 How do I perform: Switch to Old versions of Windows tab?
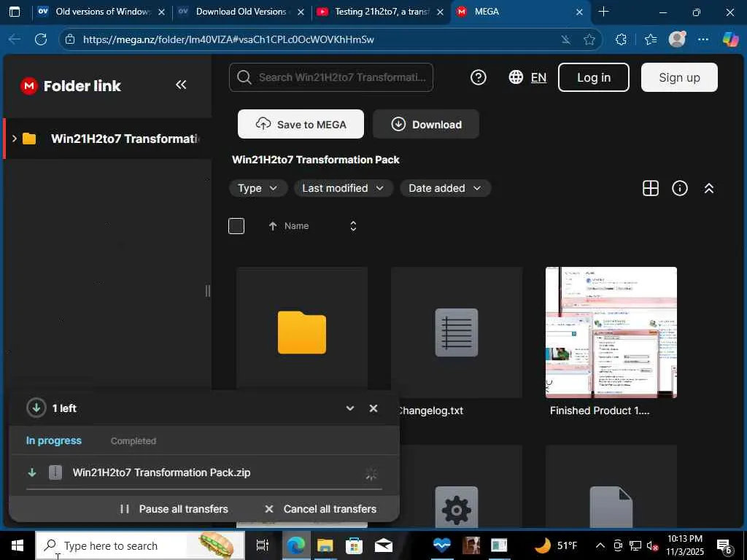click(101, 12)
